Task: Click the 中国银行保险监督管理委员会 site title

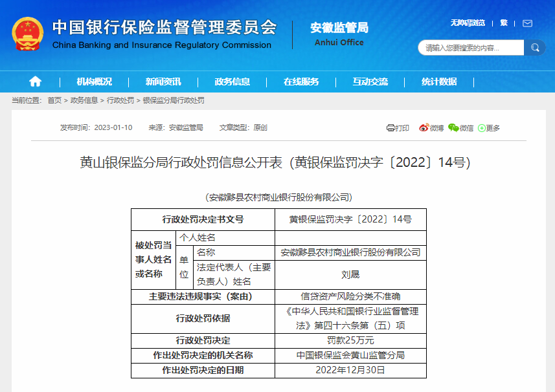Action: (x=164, y=27)
